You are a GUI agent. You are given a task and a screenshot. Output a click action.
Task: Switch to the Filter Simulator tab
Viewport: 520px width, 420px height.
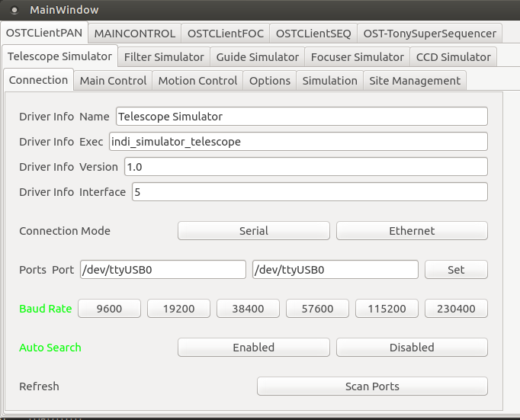[164, 57]
